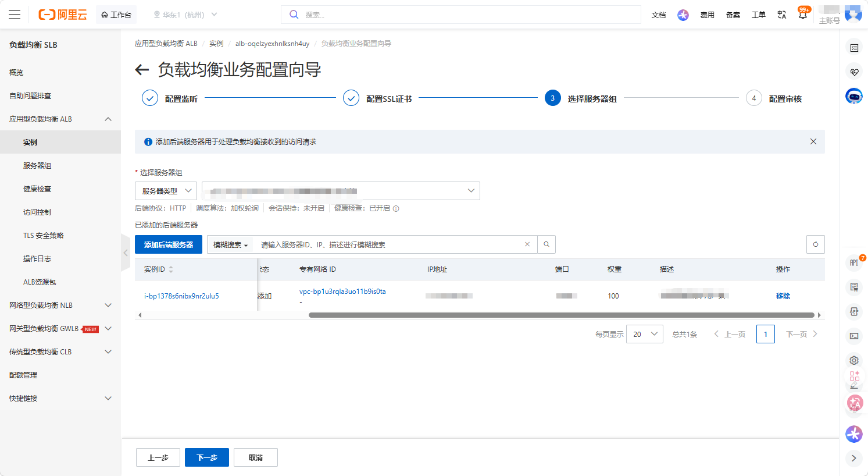Click breadcrumb alb-oqelzyexhnlksnh4uy

[x=272, y=44]
